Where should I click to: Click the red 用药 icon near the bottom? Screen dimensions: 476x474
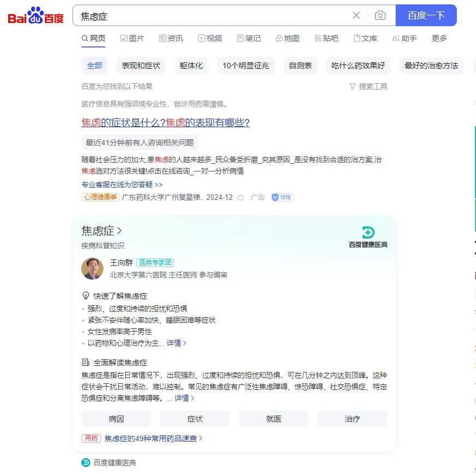(x=91, y=439)
